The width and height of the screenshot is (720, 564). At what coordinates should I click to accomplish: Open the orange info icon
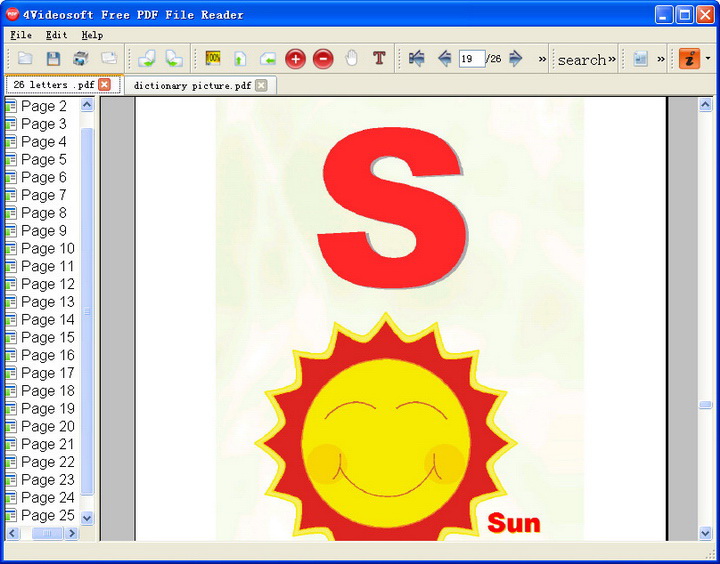point(689,59)
